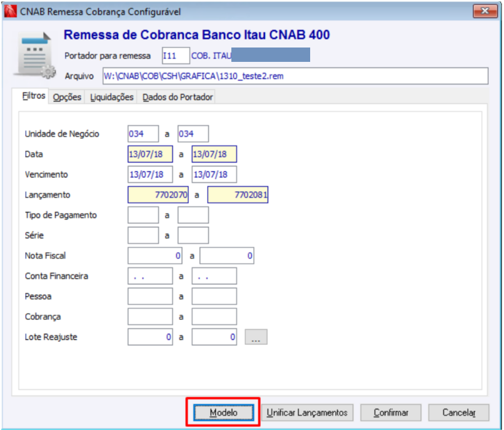Image resolution: width=504 pixels, height=430 pixels.
Task: Click the second Pessoa field
Action: pyautogui.click(x=214, y=296)
